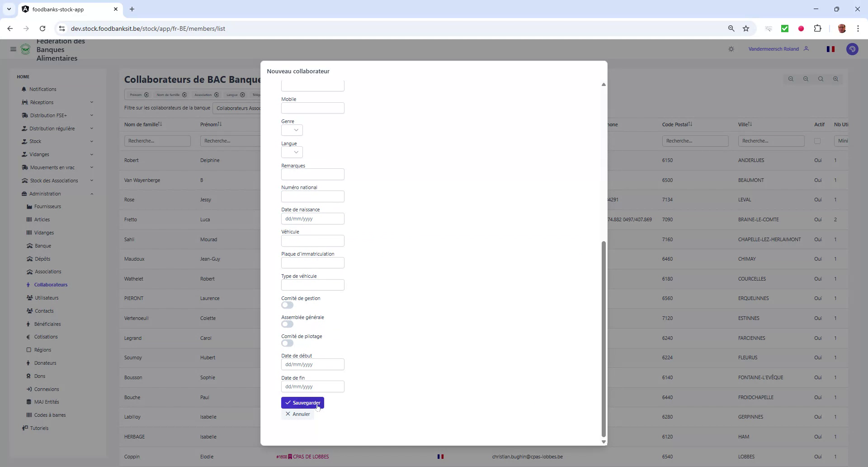Click the Annuler button
The width and height of the screenshot is (868, 467).
tap(297, 414)
